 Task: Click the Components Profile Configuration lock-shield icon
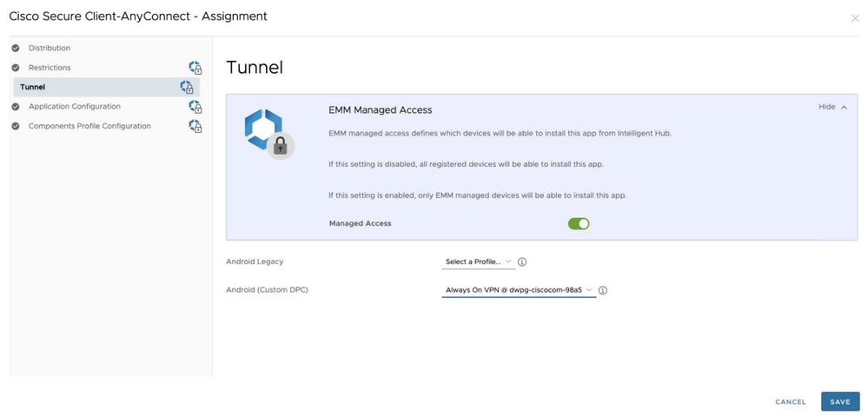(195, 126)
